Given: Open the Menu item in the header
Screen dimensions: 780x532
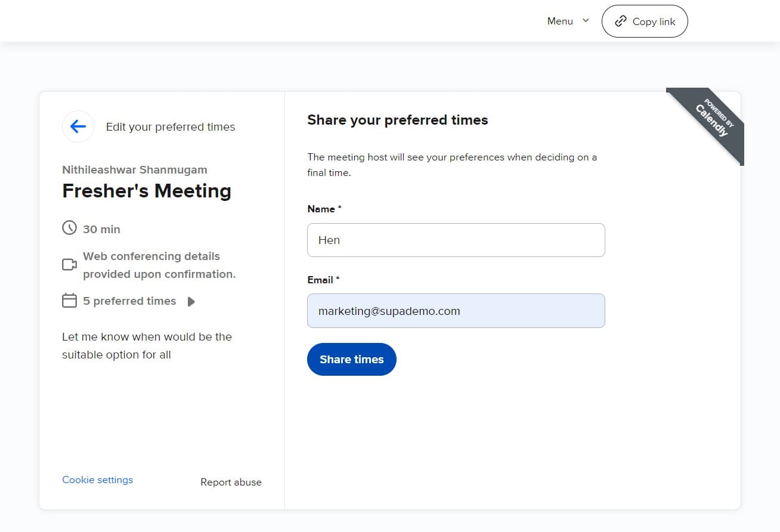Looking at the screenshot, I should coord(560,21).
